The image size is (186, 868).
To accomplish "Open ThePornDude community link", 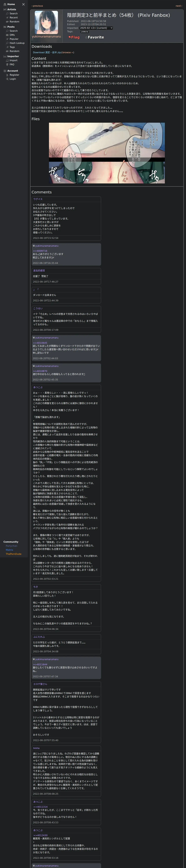I will pos(13,554).
